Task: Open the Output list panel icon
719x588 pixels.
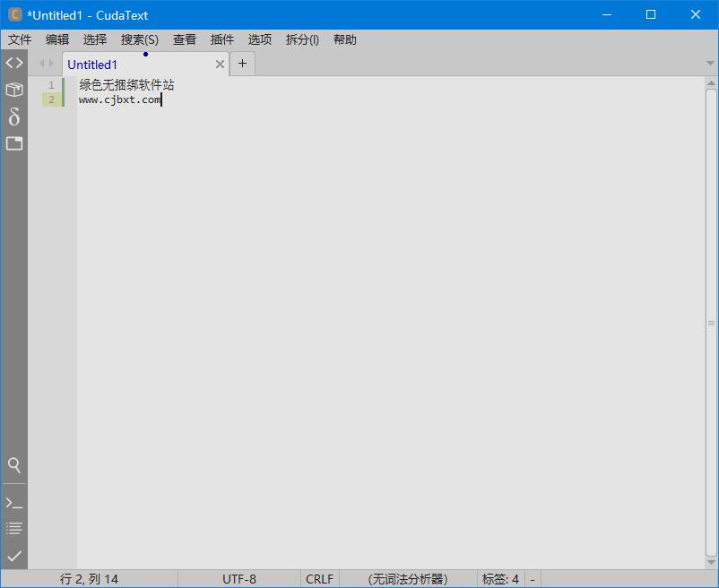Action: 14,528
